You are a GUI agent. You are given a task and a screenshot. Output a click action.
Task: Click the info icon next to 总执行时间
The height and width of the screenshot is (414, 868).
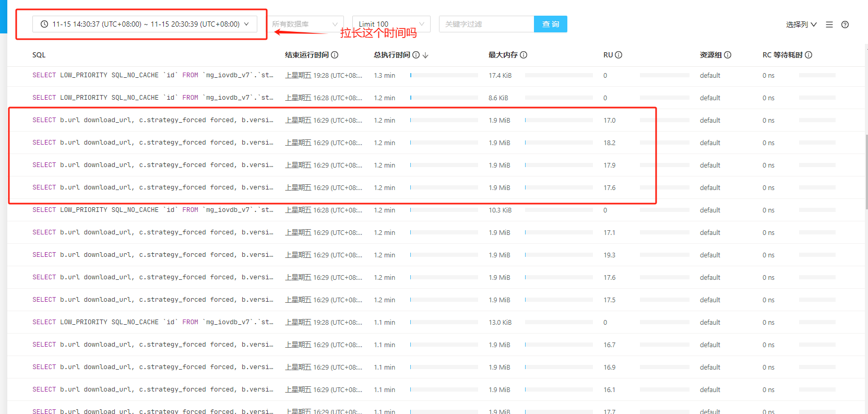click(x=416, y=55)
